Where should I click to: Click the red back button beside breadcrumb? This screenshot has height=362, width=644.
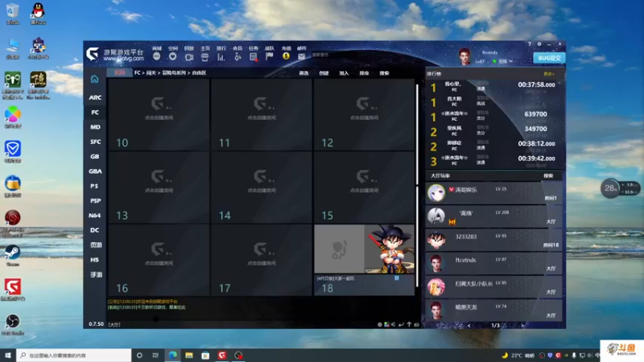tap(119, 72)
